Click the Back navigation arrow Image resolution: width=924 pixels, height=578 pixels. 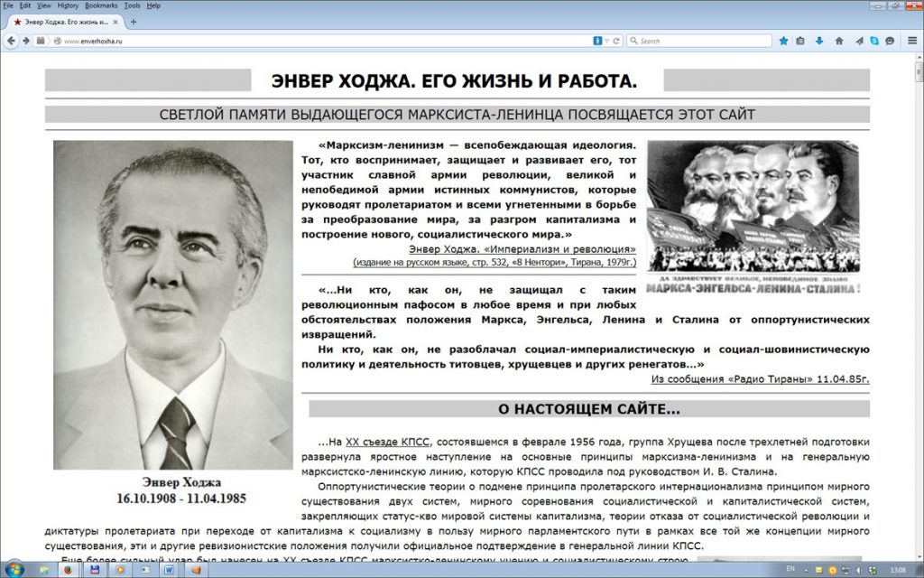pos(12,41)
